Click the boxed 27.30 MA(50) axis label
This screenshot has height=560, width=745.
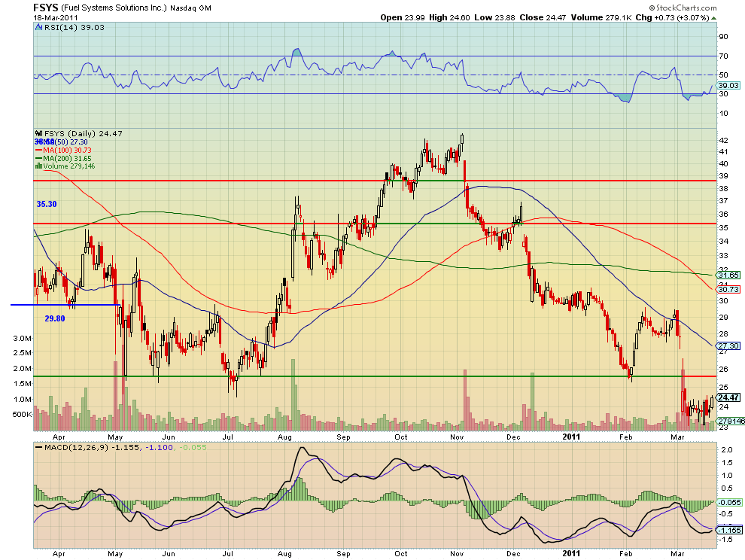(728, 345)
